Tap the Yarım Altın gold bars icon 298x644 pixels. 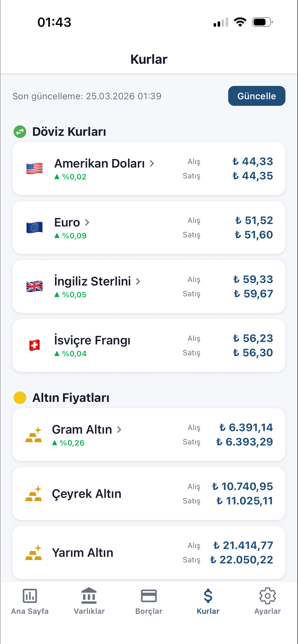(33, 552)
